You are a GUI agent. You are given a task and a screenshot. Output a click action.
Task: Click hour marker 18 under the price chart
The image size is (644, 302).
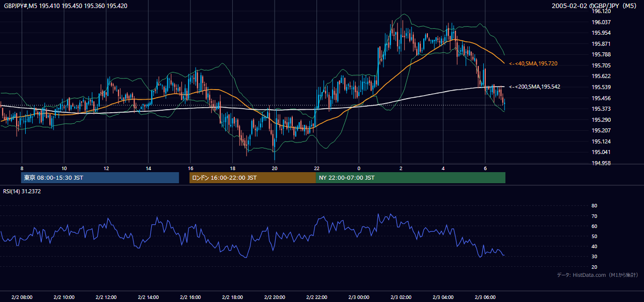point(232,168)
